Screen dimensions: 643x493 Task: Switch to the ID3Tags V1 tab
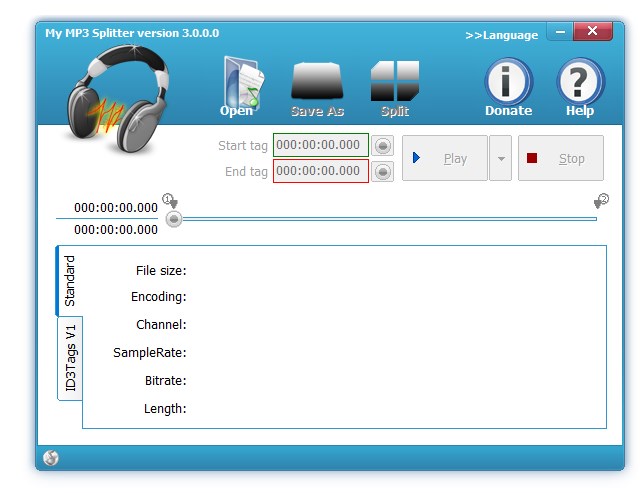(x=71, y=358)
